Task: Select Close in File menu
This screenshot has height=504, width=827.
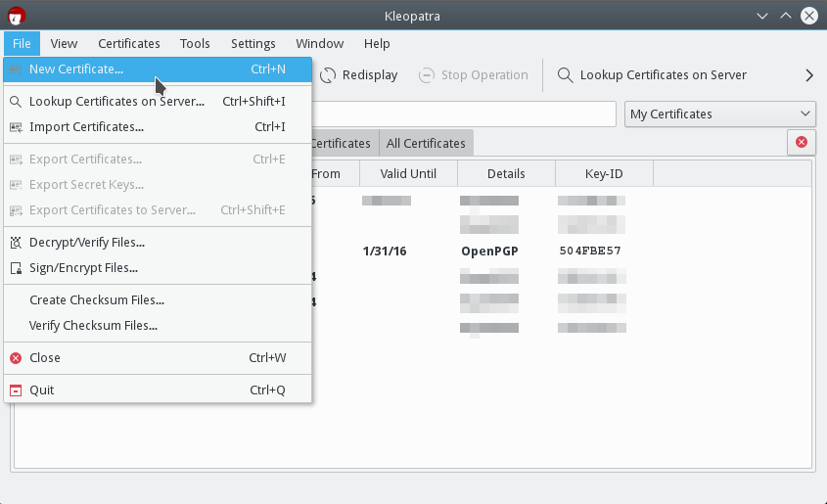Action: point(158,358)
